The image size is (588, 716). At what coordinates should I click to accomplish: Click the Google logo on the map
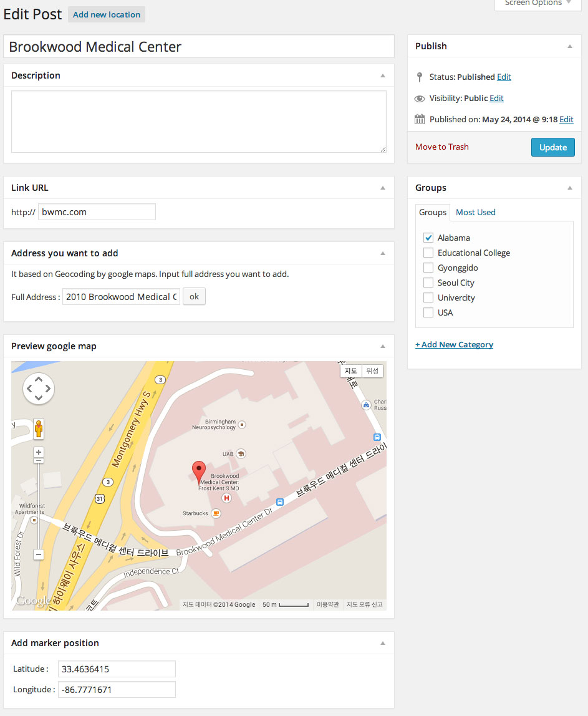pos(33,601)
